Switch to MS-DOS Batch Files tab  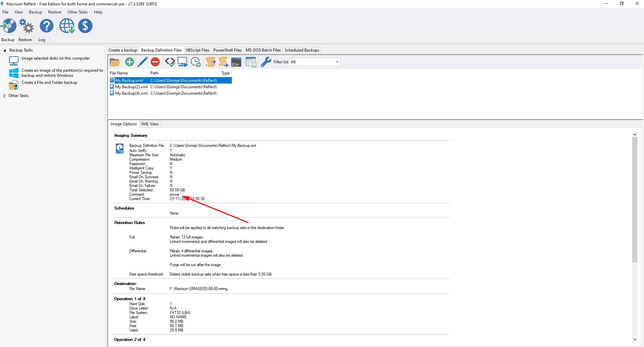263,50
